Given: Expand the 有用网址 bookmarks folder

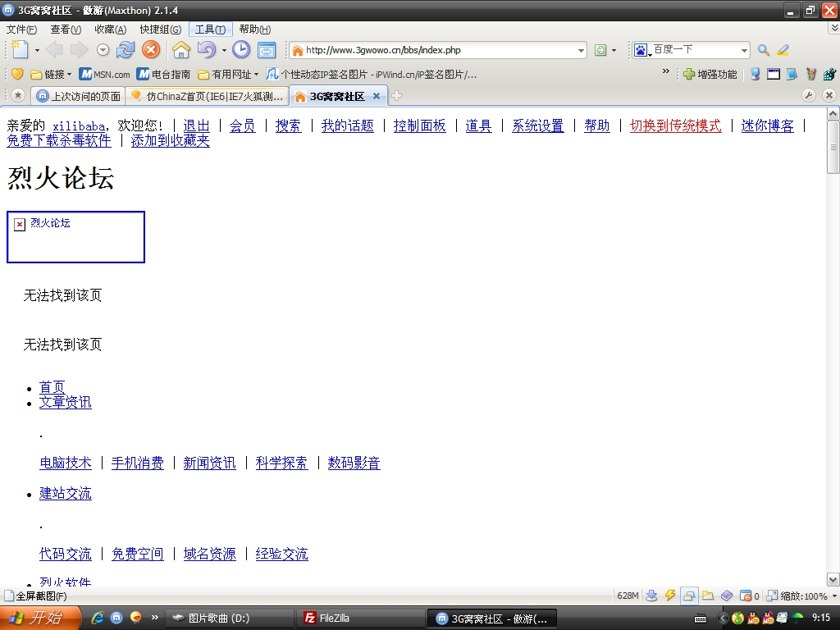Looking at the screenshot, I should pos(228,75).
